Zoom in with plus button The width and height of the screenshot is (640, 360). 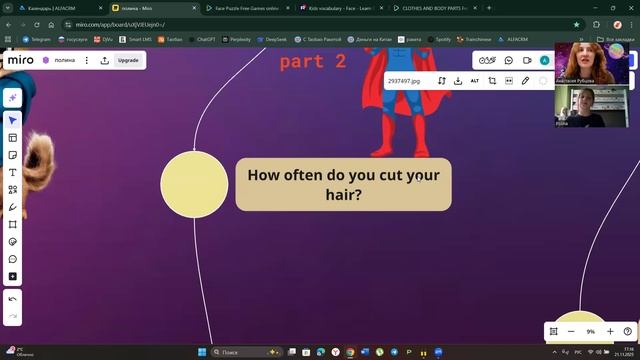pos(610,331)
